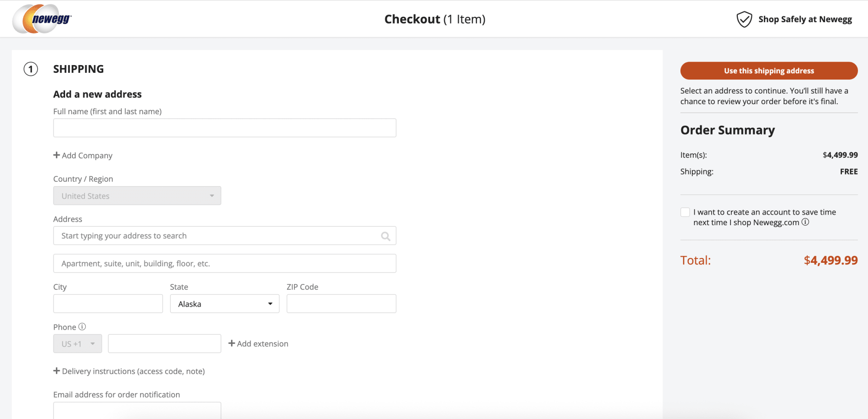Click the Apartment, suite, unit address field
The height and width of the screenshot is (419, 868).
click(225, 264)
